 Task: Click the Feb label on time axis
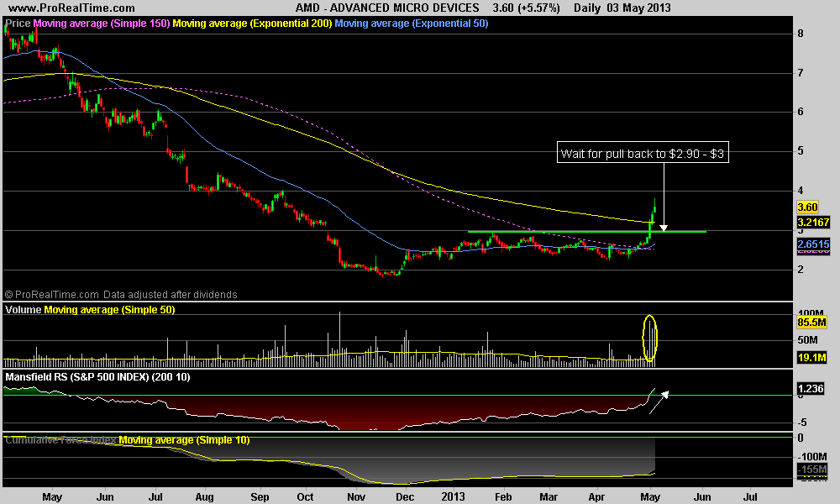pos(503,497)
